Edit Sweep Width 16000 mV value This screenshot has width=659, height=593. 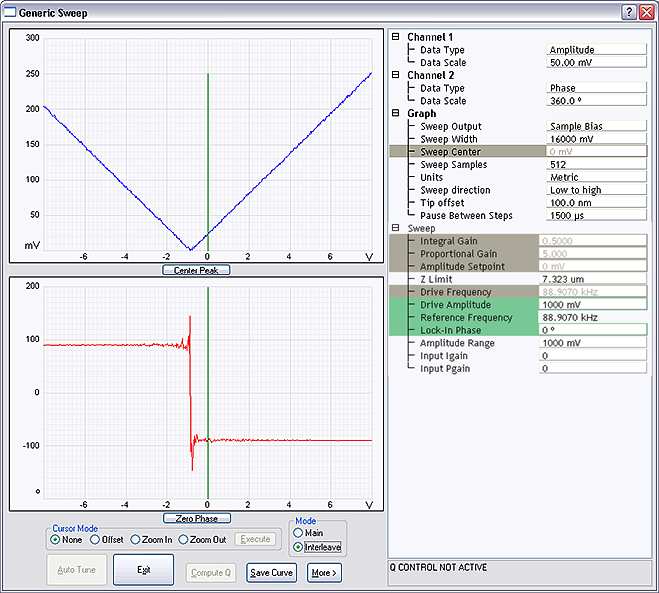[596, 139]
